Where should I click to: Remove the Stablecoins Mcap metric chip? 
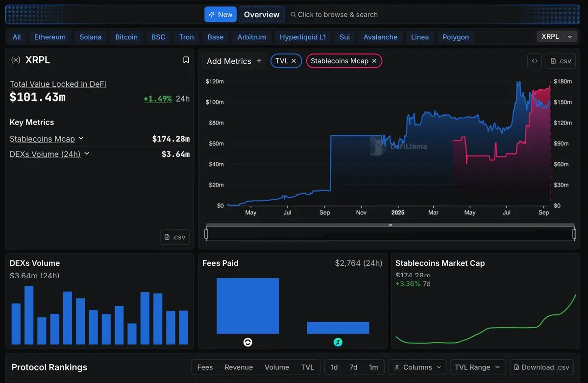click(374, 61)
